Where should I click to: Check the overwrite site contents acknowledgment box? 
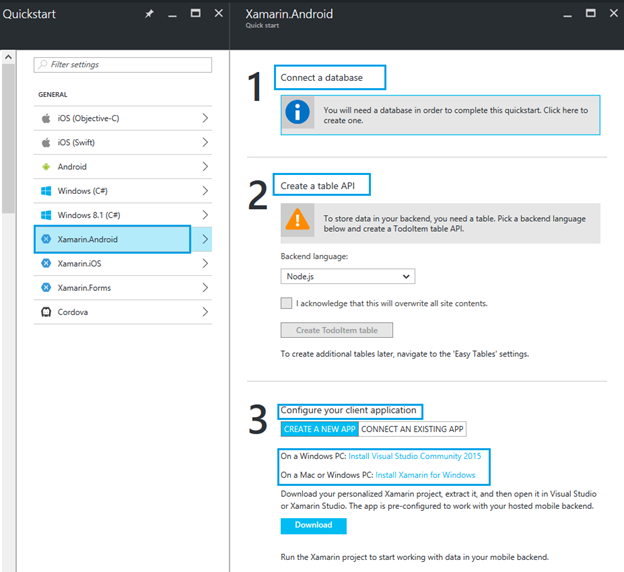point(287,303)
